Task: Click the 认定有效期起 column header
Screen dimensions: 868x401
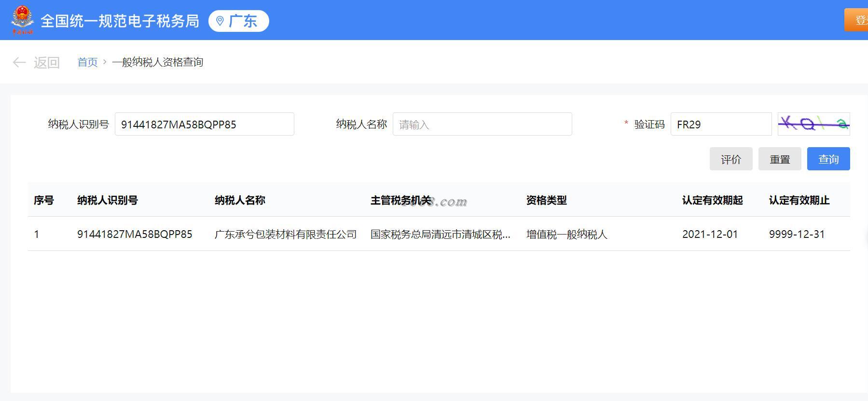Action: click(x=713, y=200)
